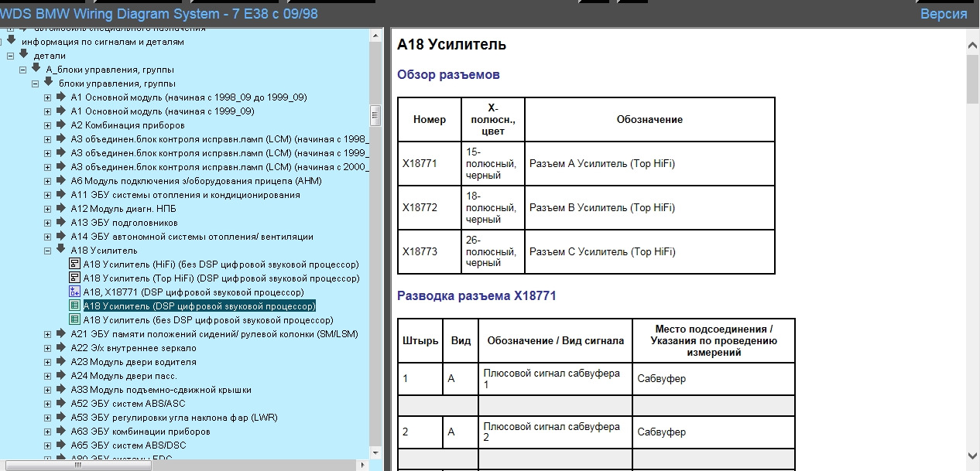Image resolution: width=980 pixels, height=471 pixels.
Task: Click arrow icon beside A52 ЭБУ систем ABS/ASC
Action: click(60, 403)
